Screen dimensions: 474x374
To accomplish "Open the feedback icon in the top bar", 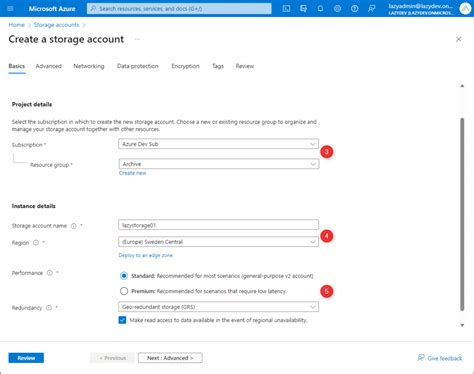I will pos(372,9).
